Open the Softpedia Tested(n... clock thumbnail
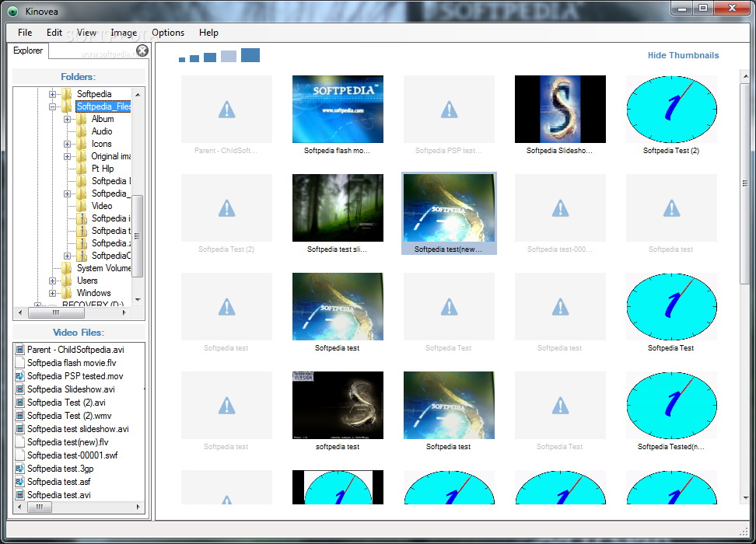The image size is (756, 544). 671,405
